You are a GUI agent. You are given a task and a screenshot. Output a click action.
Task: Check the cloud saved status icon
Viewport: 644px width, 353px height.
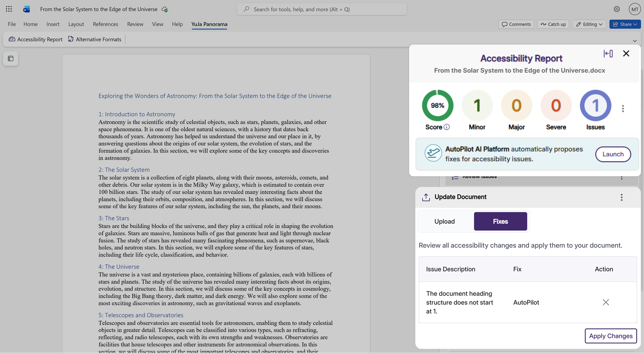165,9
